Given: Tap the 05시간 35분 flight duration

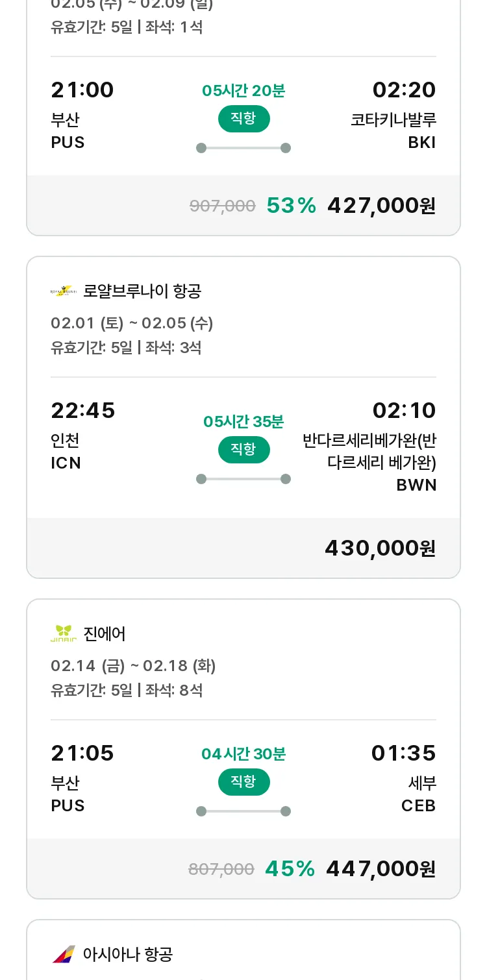Looking at the screenshot, I should [243, 422].
